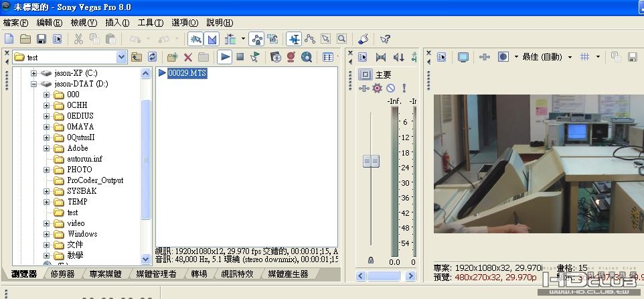The image size is (644, 299).
Task: Open interactive tutorials hand icon
Action: pyautogui.click(x=363, y=39)
